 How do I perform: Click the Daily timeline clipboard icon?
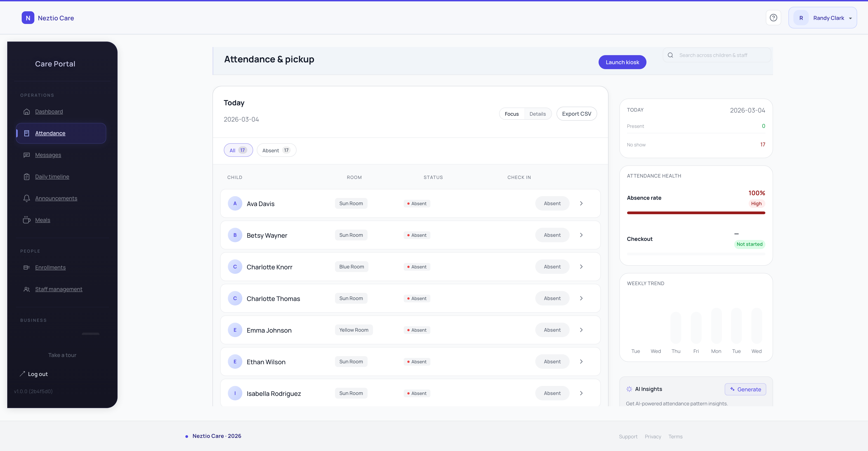coord(27,176)
